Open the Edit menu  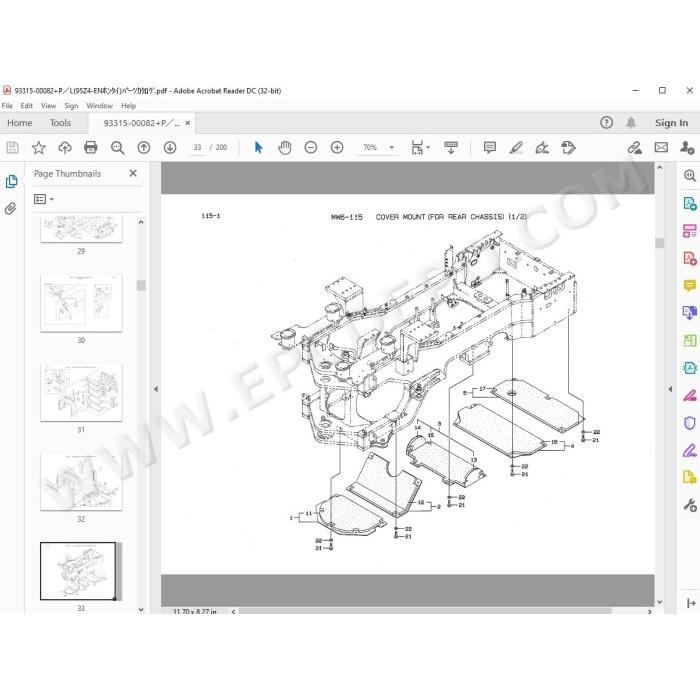point(26,106)
